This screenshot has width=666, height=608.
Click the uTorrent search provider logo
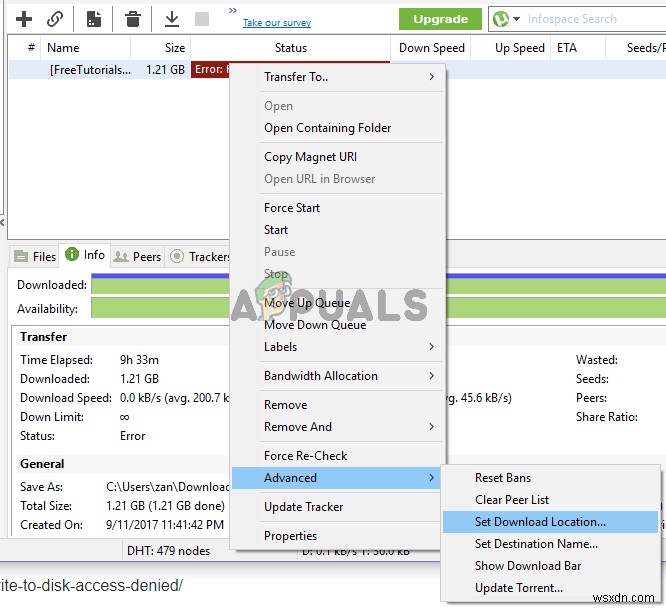click(x=501, y=19)
